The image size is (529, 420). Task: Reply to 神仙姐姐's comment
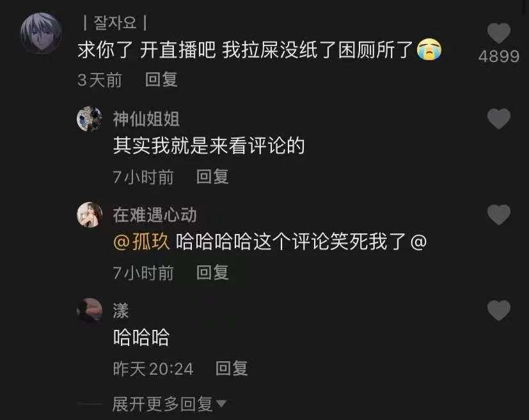pos(212,176)
